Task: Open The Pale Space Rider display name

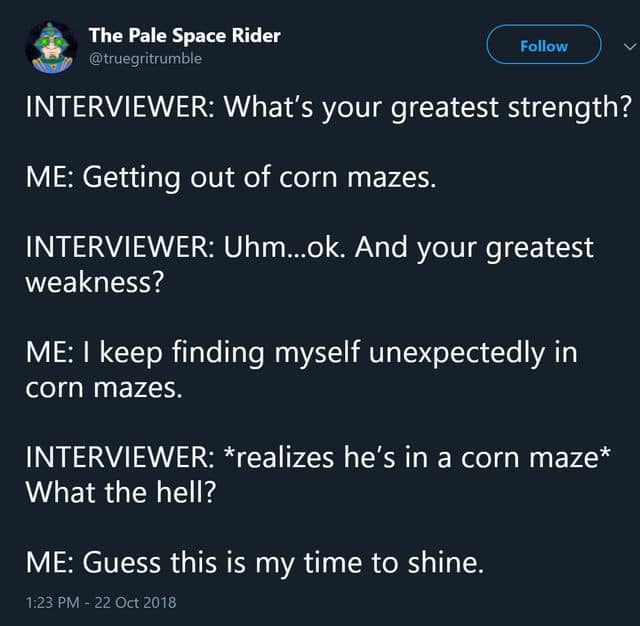Action: [184, 35]
